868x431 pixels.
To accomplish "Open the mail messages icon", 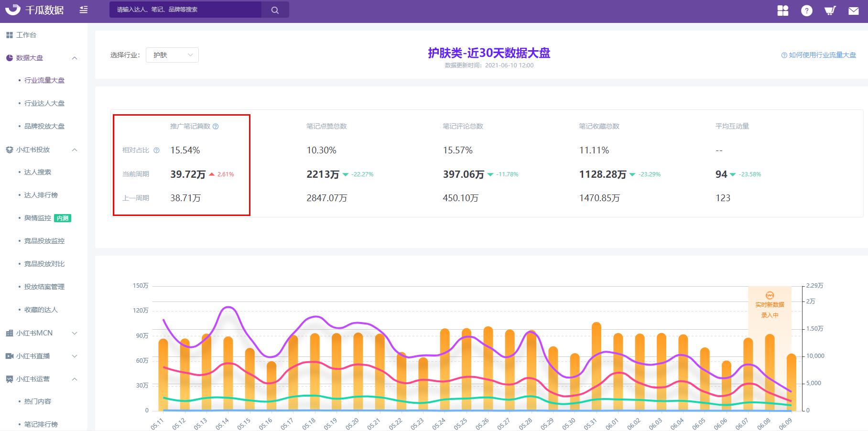I will 854,11.
